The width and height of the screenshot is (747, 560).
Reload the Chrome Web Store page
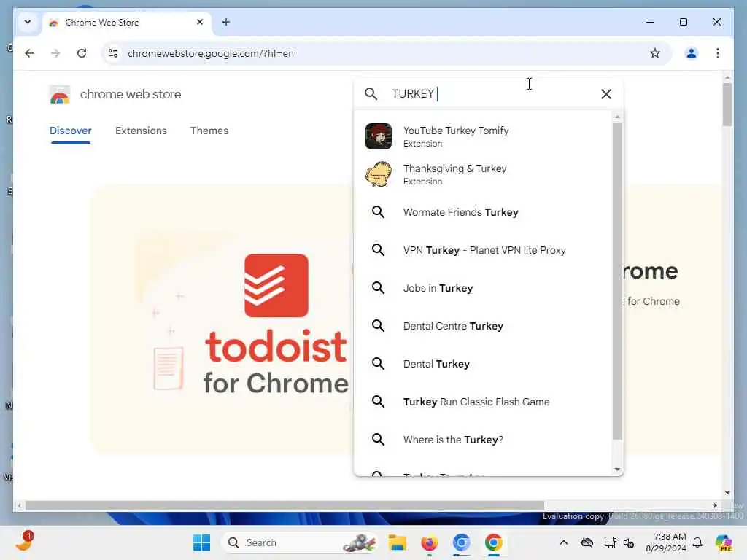(x=82, y=53)
